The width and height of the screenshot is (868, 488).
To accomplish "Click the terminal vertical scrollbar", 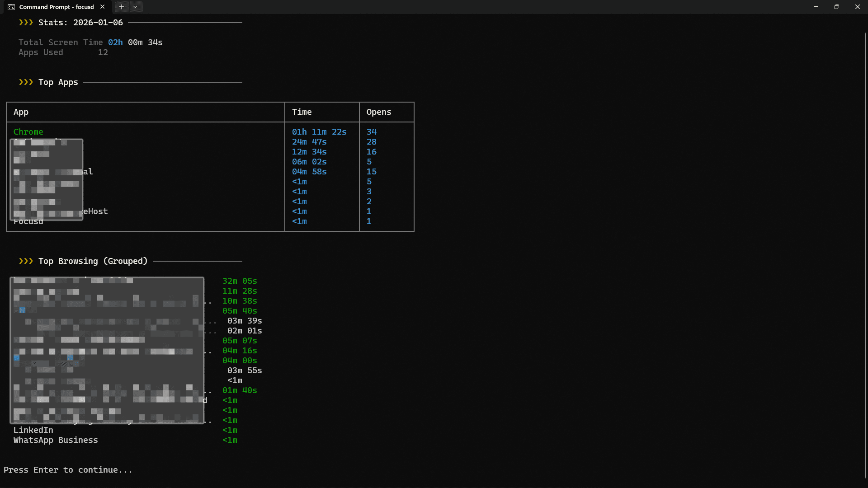I will pos(865,255).
